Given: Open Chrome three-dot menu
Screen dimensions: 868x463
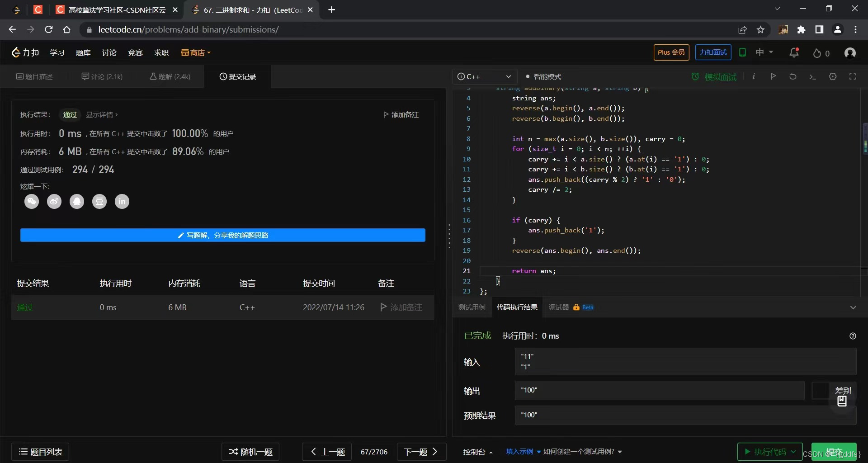Looking at the screenshot, I should point(855,29).
